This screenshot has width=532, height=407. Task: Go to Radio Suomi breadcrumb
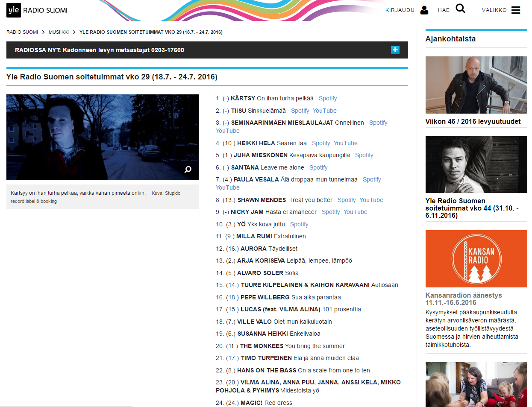click(22, 32)
